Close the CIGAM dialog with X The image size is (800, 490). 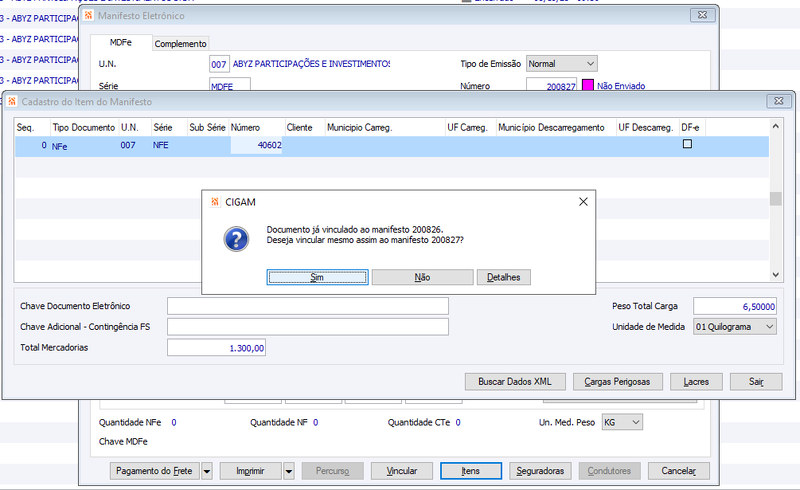583,202
